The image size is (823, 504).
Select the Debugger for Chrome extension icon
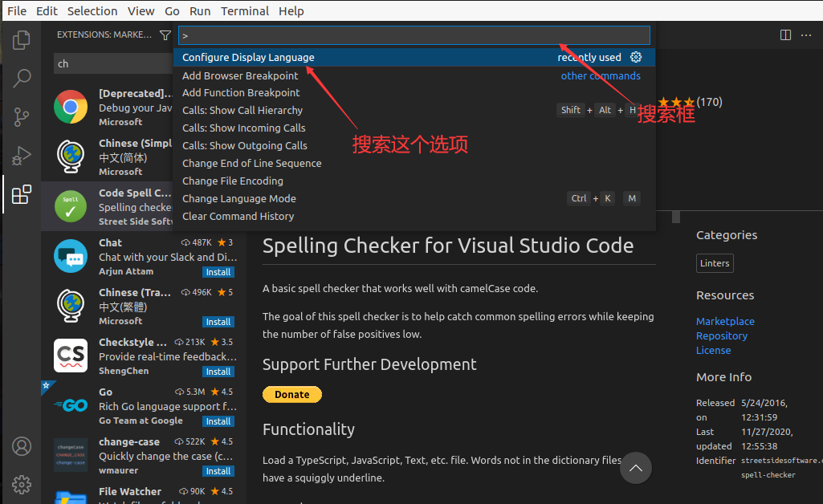click(x=71, y=107)
